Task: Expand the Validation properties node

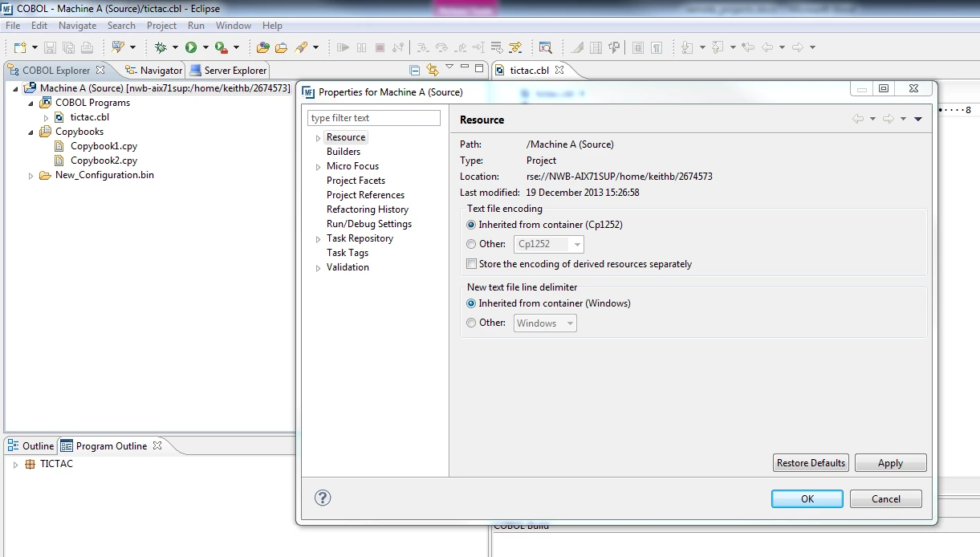Action: pyautogui.click(x=318, y=268)
